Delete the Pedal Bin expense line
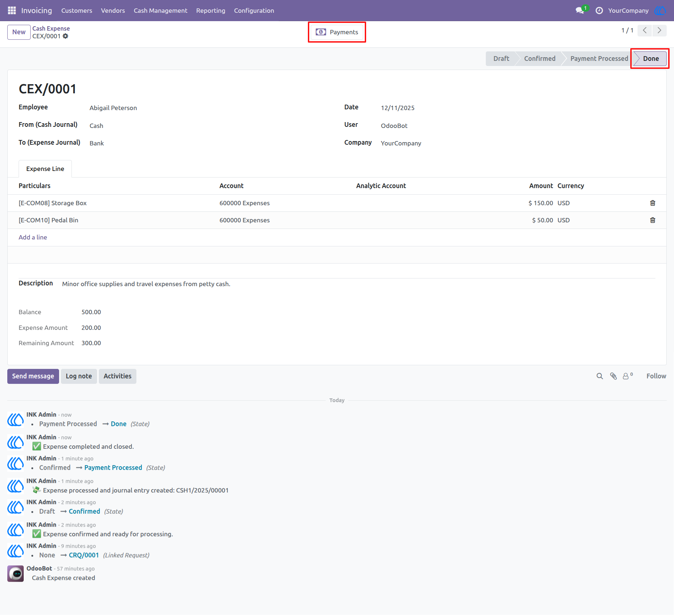Screen dimensions: 674x616 (652, 220)
